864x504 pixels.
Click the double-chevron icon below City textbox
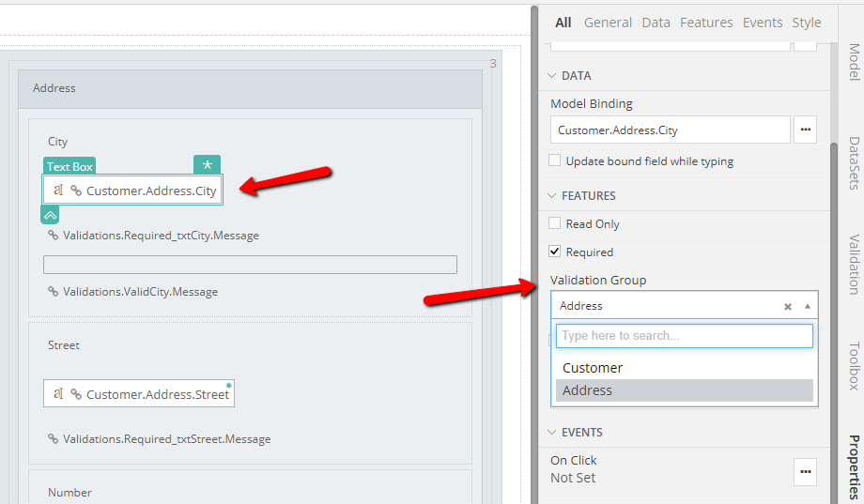pyautogui.click(x=51, y=214)
